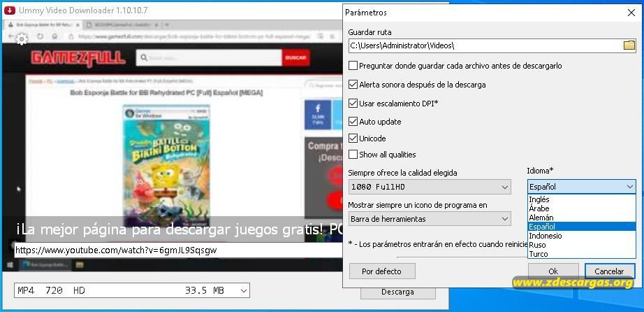Click the Facebook share icon on Gamezfull page
The width and height of the screenshot is (644, 312).
tap(318, 115)
